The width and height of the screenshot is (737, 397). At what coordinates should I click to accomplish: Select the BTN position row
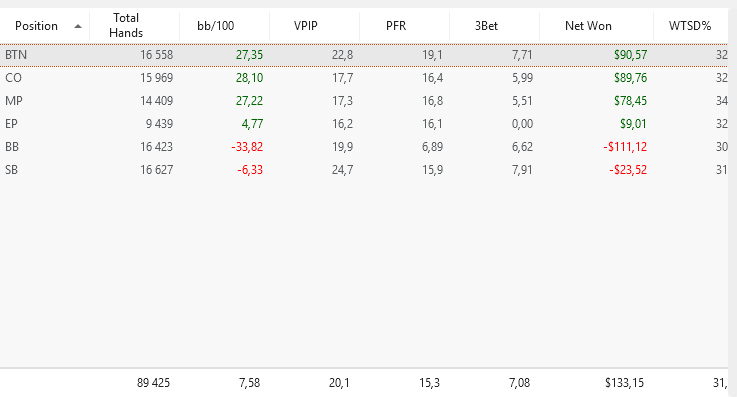tap(364, 55)
